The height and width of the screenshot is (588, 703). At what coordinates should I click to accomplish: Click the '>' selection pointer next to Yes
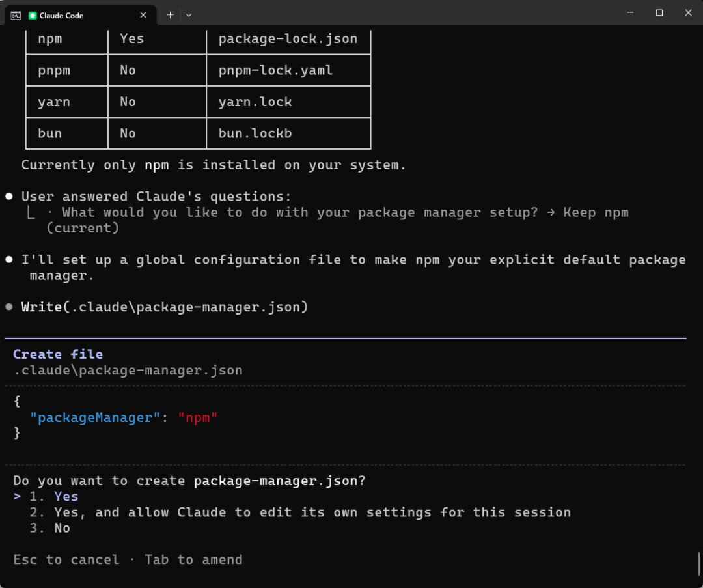[18, 496]
